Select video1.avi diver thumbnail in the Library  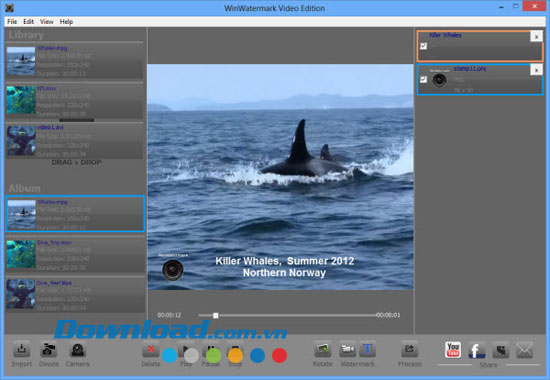coord(21,141)
